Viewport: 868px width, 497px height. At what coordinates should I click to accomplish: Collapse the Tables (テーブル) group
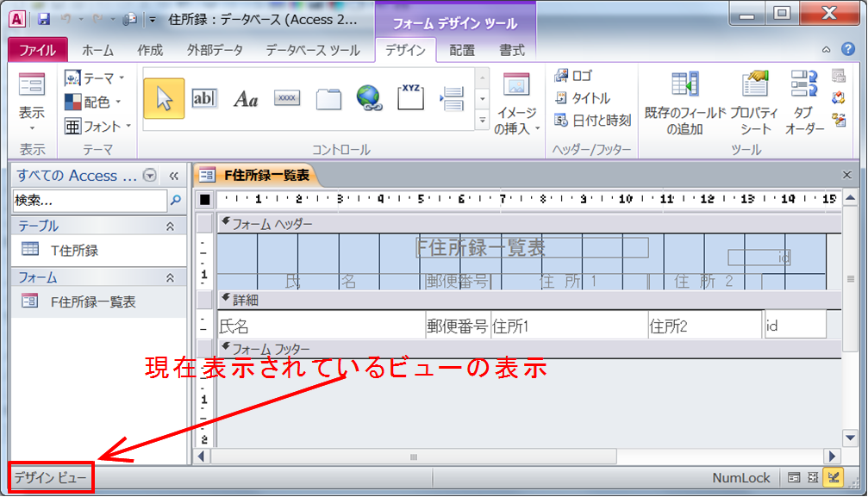tap(170, 226)
